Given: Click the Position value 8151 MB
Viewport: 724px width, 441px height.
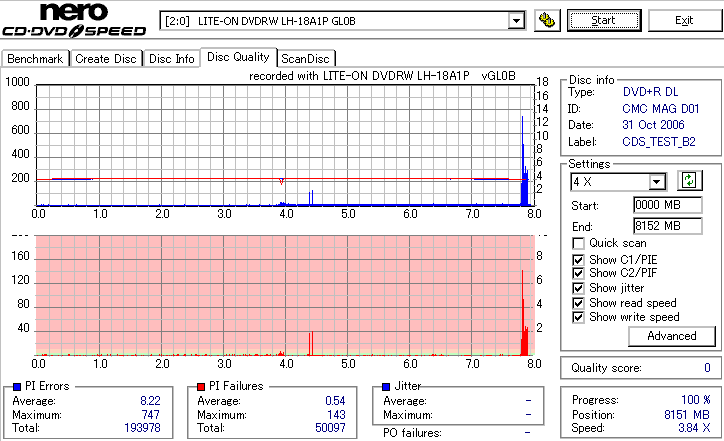Looking at the screenshot, I should [687, 415].
